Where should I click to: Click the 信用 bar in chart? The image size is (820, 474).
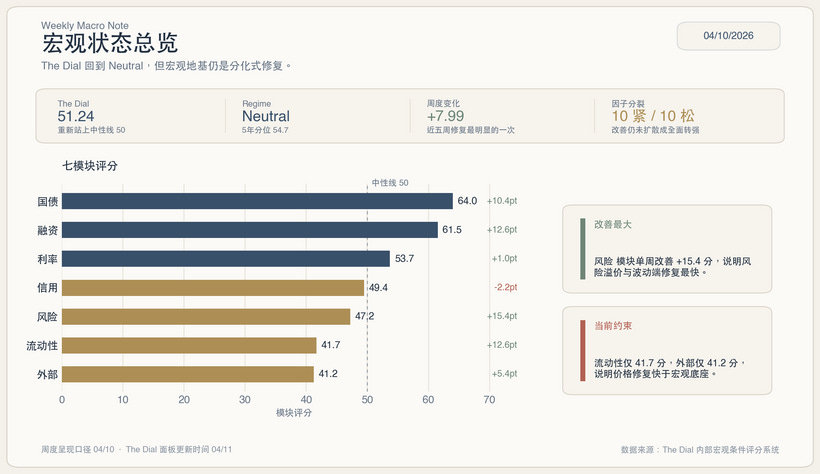click(x=213, y=287)
